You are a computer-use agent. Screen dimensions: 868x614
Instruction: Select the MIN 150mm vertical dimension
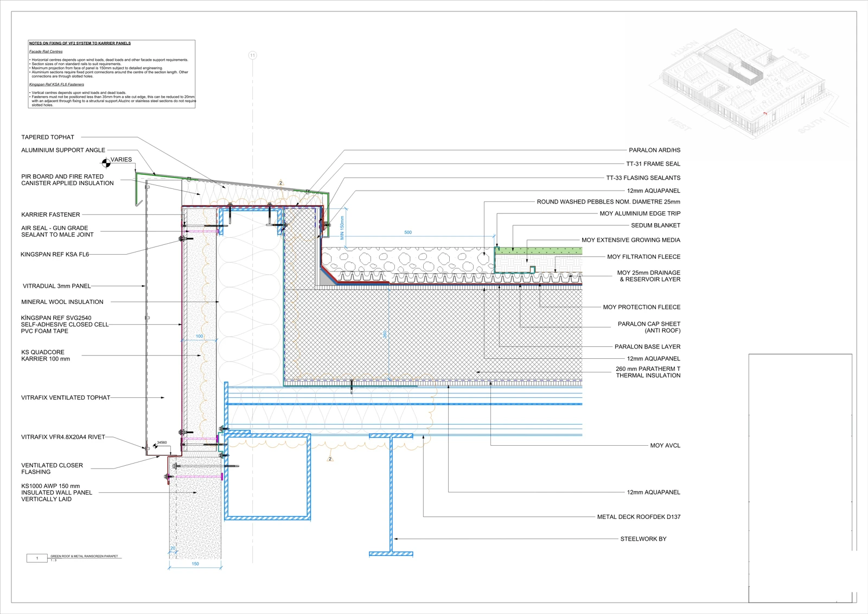(342, 228)
